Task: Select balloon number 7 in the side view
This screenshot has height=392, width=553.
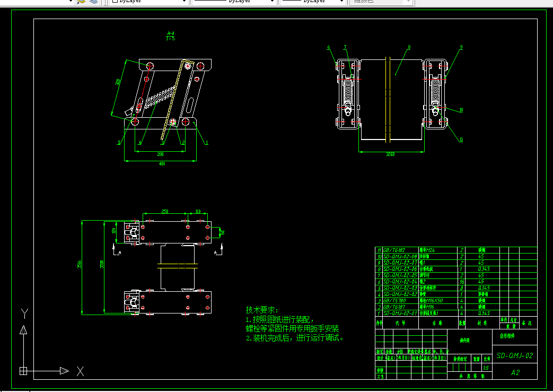Action: [x=345, y=47]
